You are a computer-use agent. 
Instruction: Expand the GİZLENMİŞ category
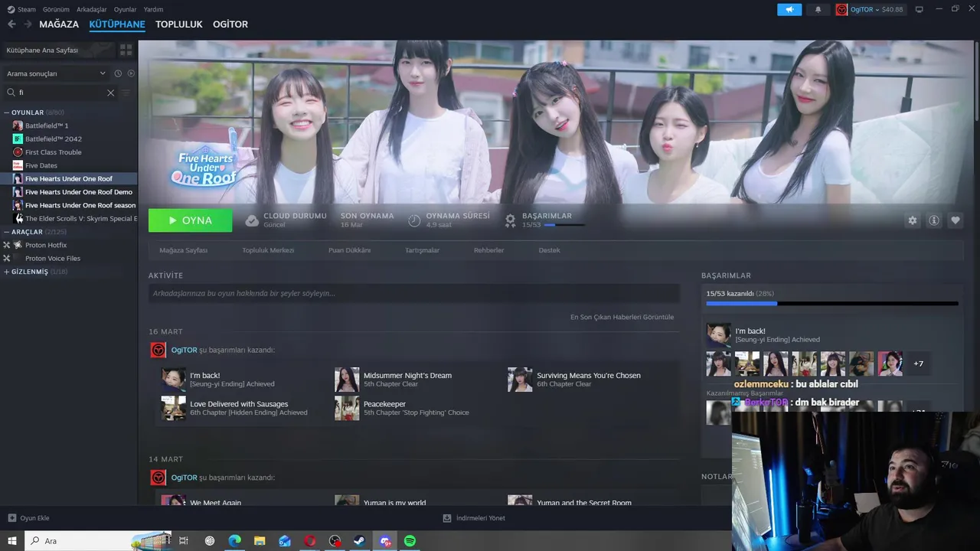7,272
